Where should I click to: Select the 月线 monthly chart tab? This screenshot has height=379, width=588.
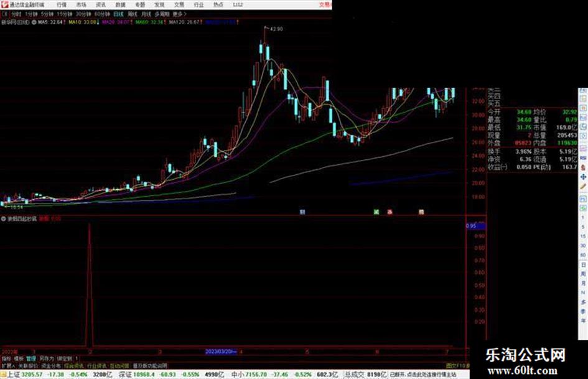click(146, 14)
